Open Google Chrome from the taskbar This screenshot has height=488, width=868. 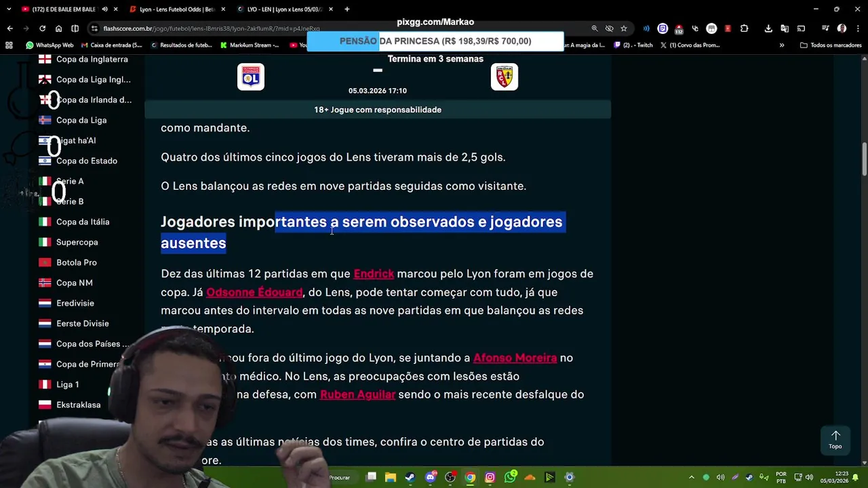coord(470,477)
